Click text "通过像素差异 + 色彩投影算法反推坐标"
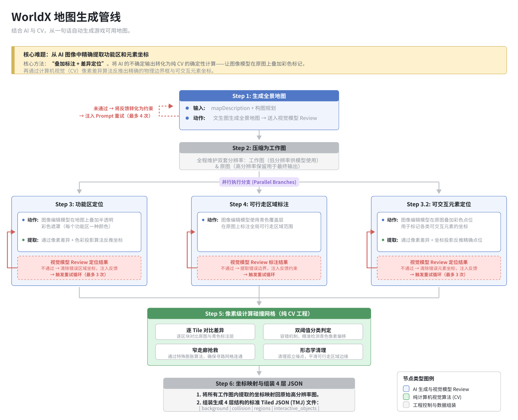The width and height of the screenshot is (518, 420). click(82, 240)
